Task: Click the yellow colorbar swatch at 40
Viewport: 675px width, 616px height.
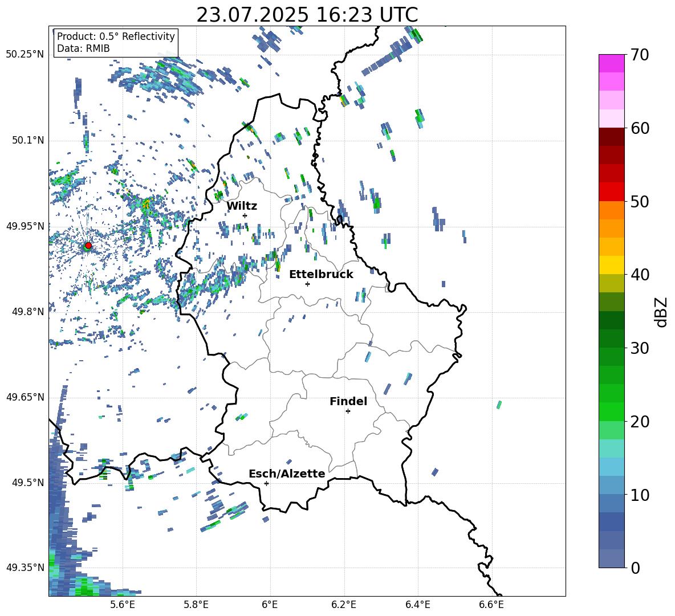Action: coord(611,266)
